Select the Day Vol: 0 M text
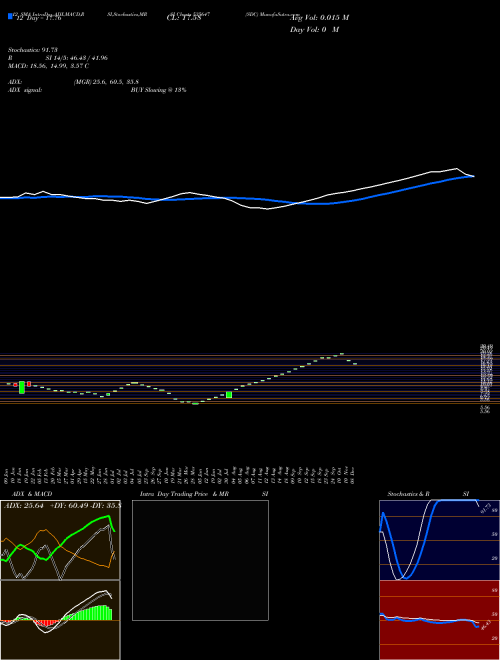The image size is (500, 660). [314, 30]
